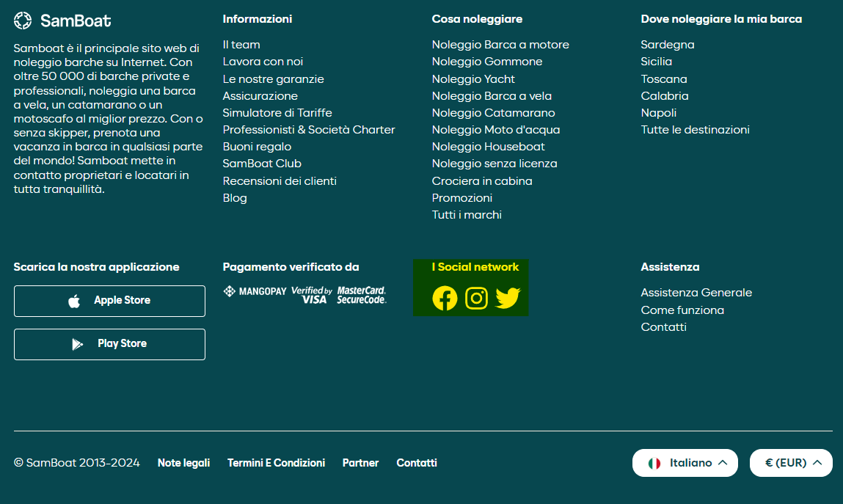
Task: Open the Italiano language dropdown
Action: coord(685,463)
